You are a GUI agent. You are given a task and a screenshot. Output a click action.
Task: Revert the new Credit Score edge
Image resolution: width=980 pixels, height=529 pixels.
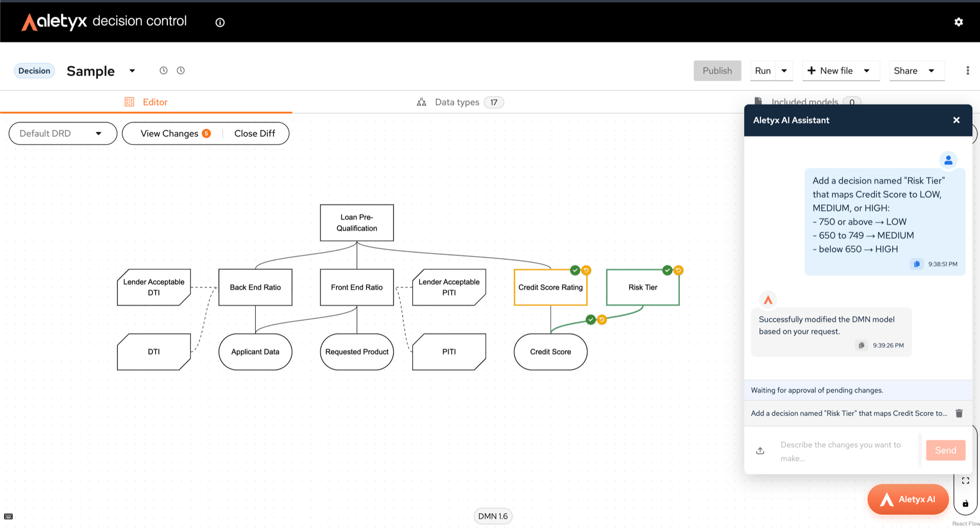(x=602, y=319)
